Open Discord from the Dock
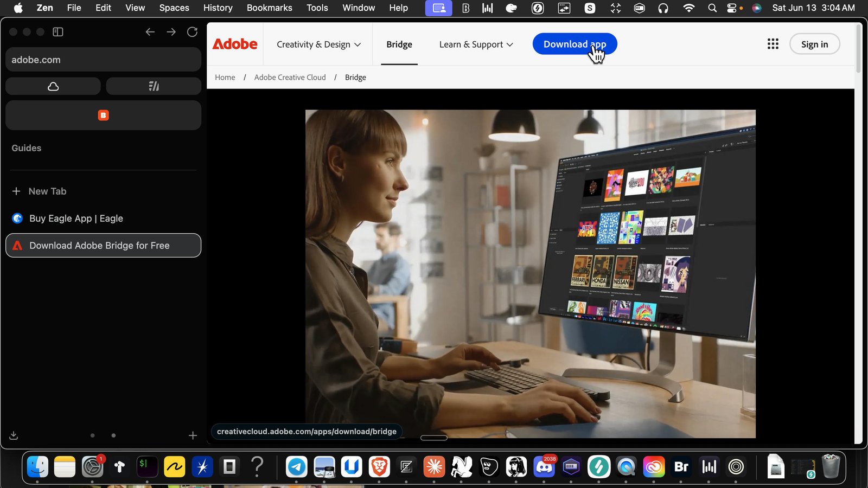The image size is (868, 488). coord(544,466)
